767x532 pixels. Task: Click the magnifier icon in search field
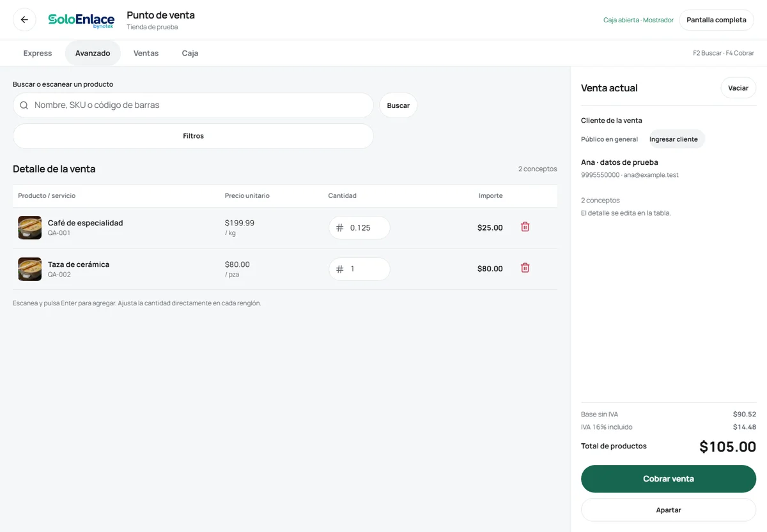click(x=24, y=105)
